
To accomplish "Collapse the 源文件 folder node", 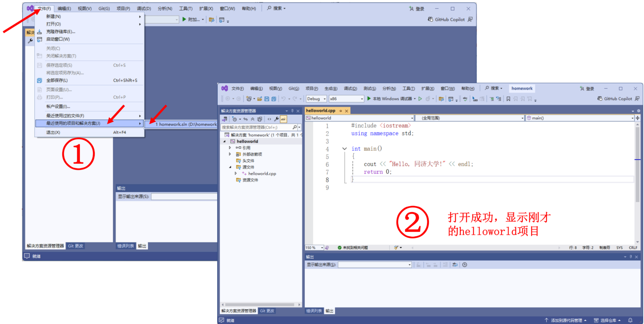I will [230, 167].
